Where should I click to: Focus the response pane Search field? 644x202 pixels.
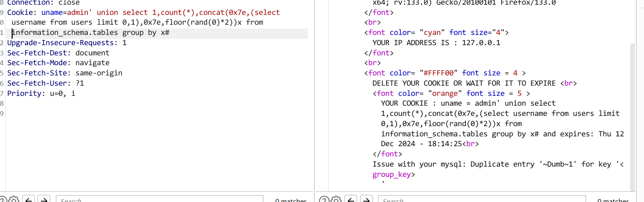click(x=482, y=199)
